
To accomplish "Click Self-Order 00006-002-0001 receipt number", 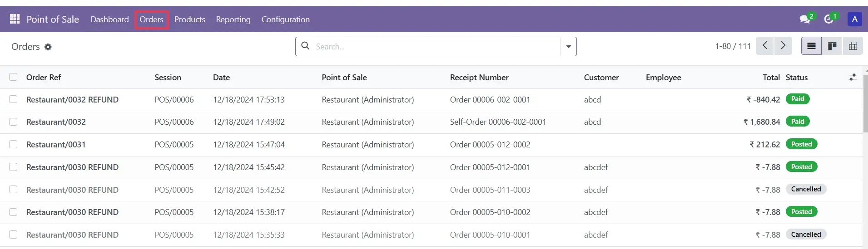I will pos(498,122).
